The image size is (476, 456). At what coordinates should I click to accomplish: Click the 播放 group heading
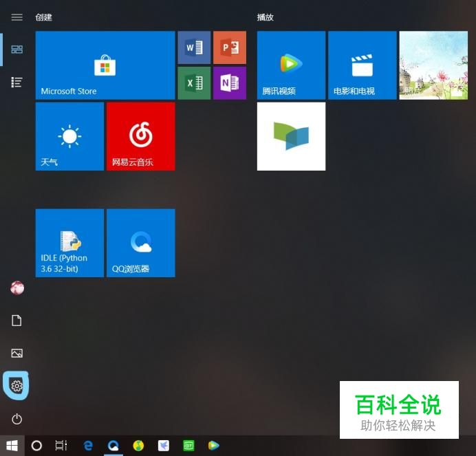(x=266, y=17)
